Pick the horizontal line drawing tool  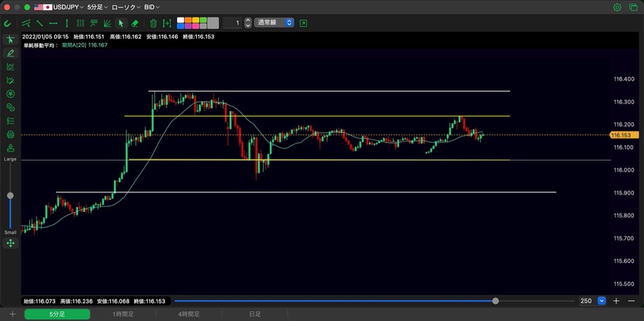(x=53, y=23)
